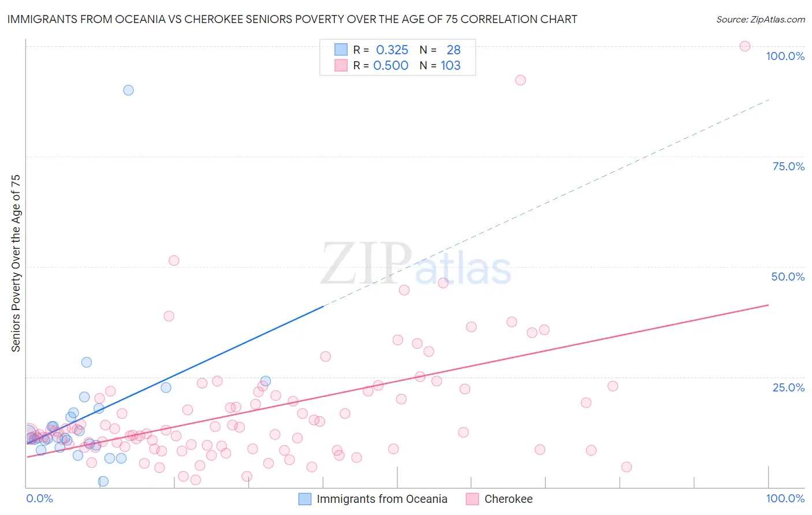Click the blue R = 0.325 swatch
The width and height of the screenshot is (812, 515).
[x=341, y=50]
